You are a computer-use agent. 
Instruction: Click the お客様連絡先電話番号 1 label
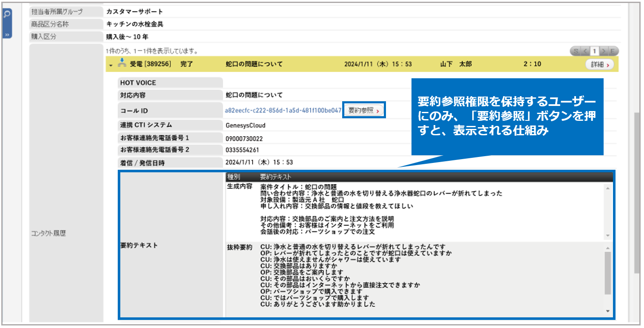click(154, 139)
